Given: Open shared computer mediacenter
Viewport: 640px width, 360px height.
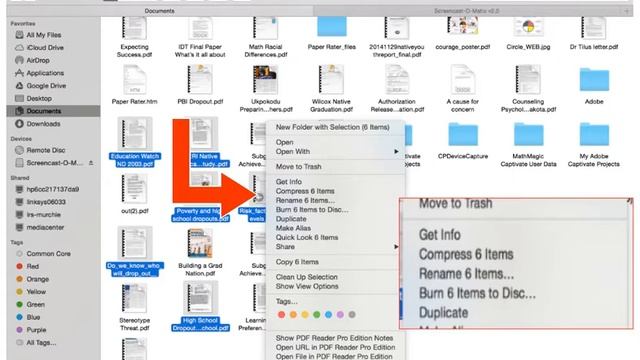Looking at the screenshot, I should tap(45, 227).
